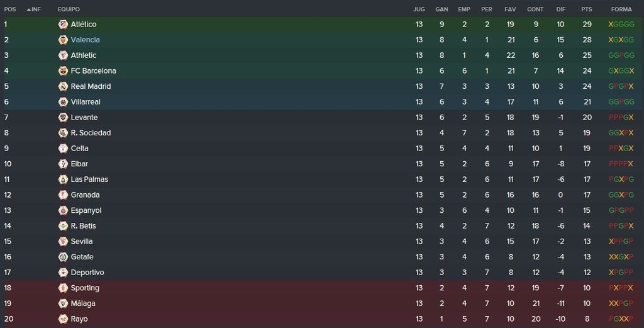Click the FORMA column header
644x328 pixels.
[621, 9]
